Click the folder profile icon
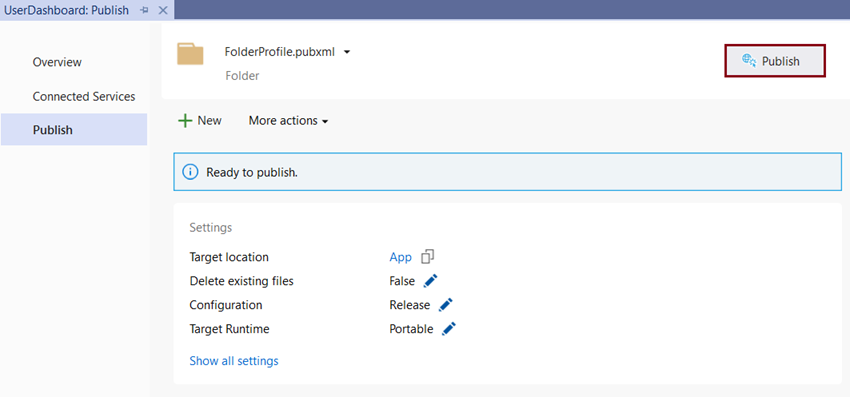 pyautogui.click(x=190, y=54)
